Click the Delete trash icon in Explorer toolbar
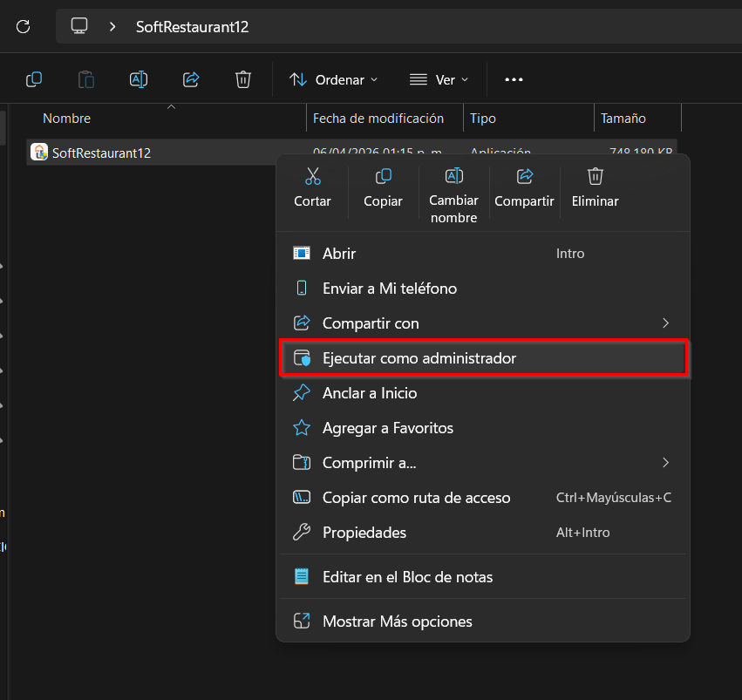The image size is (742, 700). [243, 79]
